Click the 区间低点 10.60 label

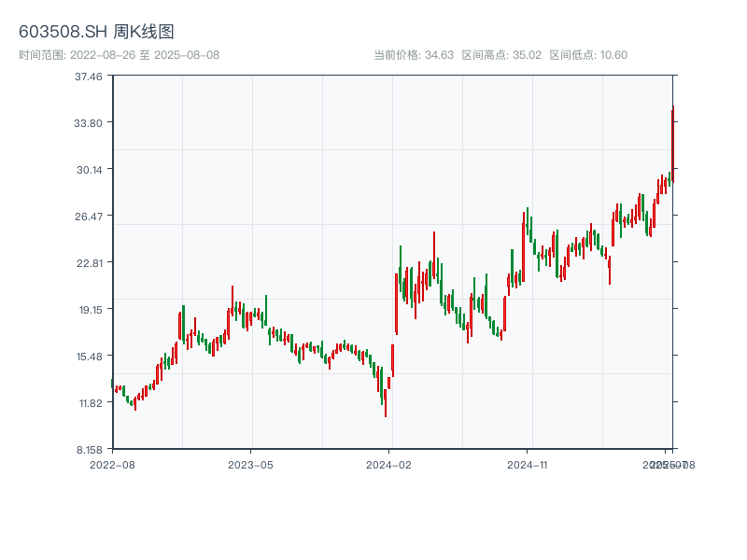point(588,55)
